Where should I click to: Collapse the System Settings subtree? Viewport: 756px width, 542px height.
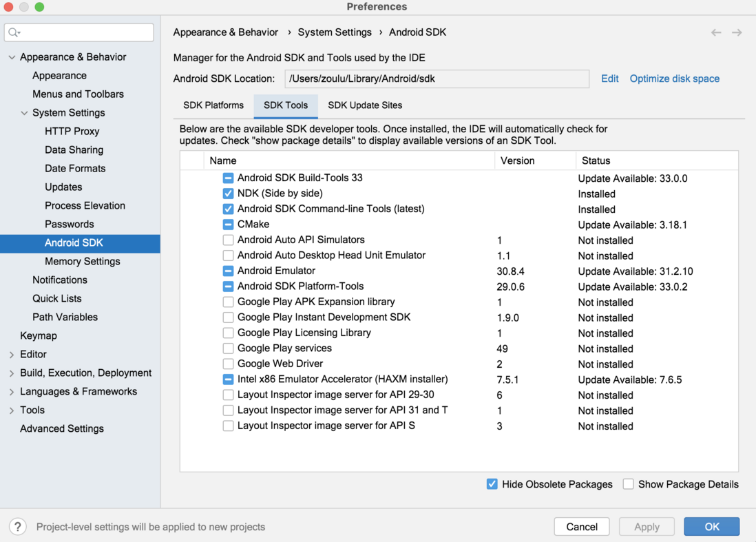click(x=24, y=113)
